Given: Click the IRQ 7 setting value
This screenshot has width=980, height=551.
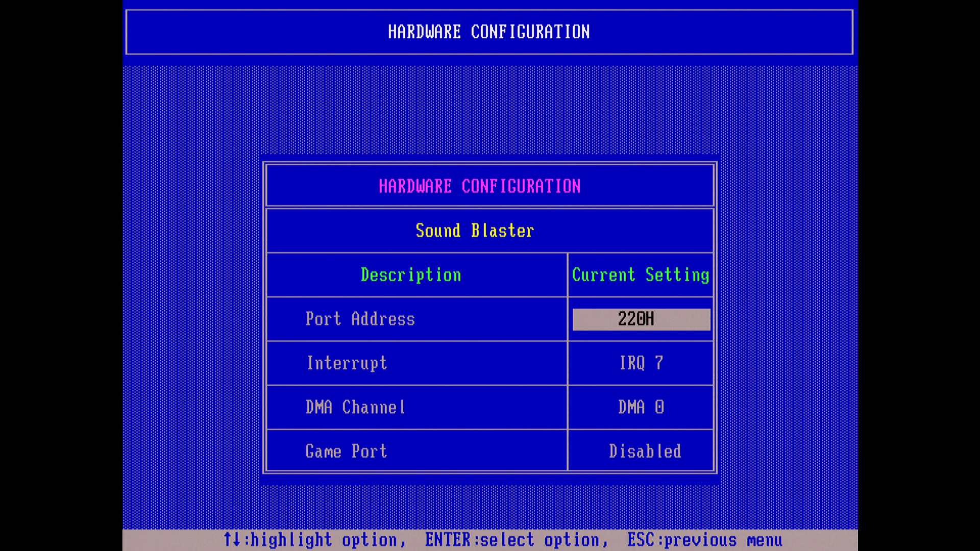Looking at the screenshot, I should (641, 363).
